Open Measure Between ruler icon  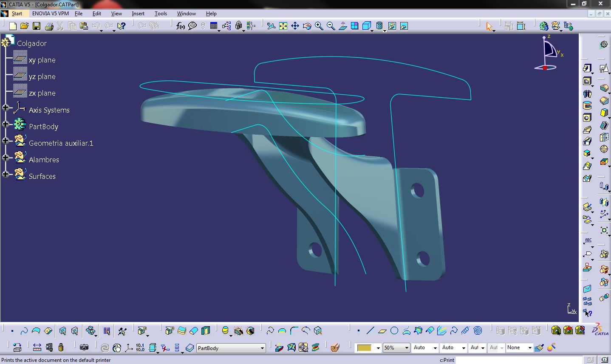tap(37, 347)
